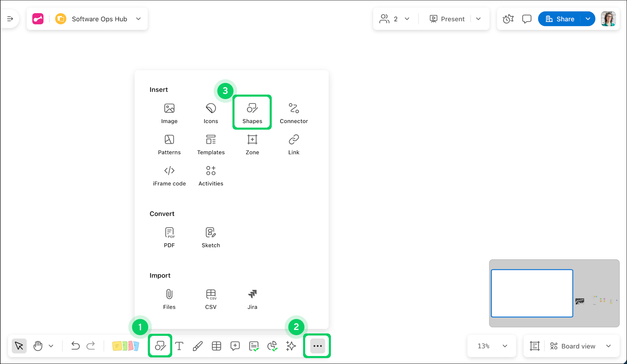
Task: Open the comments panel icon
Action: [x=527, y=19]
